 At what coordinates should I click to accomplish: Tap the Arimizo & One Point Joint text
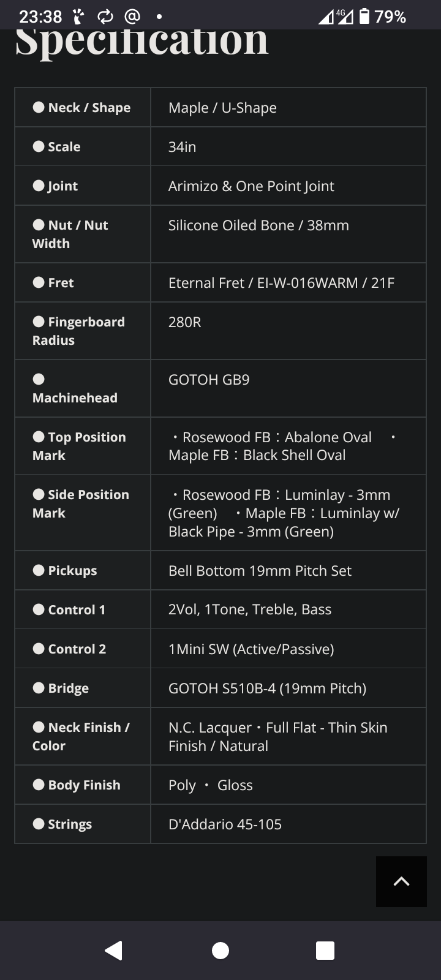click(251, 186)
